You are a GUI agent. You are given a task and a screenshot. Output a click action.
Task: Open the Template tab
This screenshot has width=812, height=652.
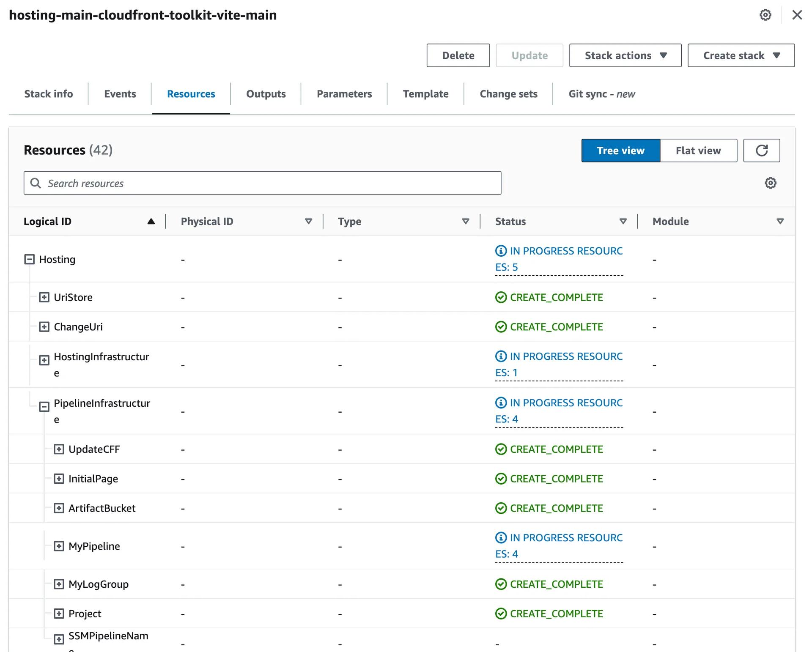click(x=425, y=94)
